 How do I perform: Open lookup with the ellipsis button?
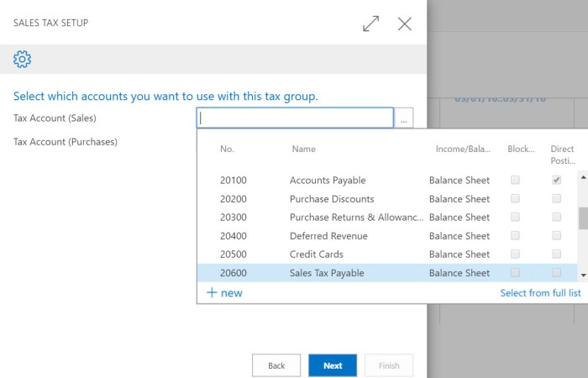404,119
